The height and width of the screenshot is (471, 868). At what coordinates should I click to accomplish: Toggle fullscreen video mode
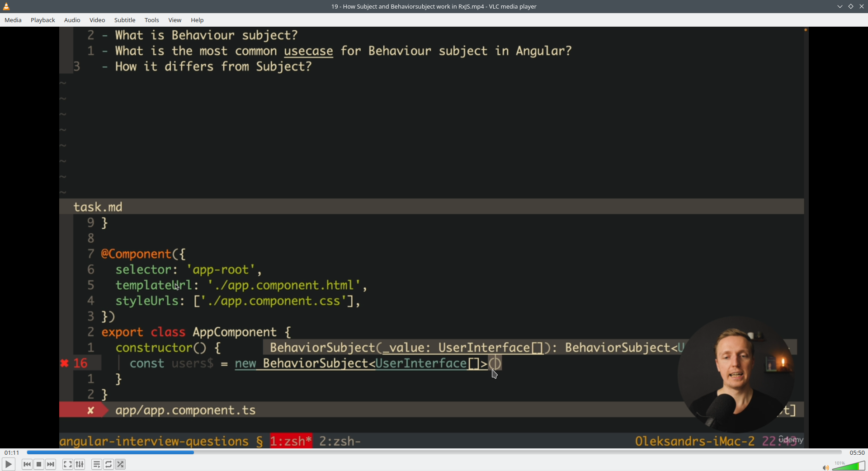(x=68, y=464)
